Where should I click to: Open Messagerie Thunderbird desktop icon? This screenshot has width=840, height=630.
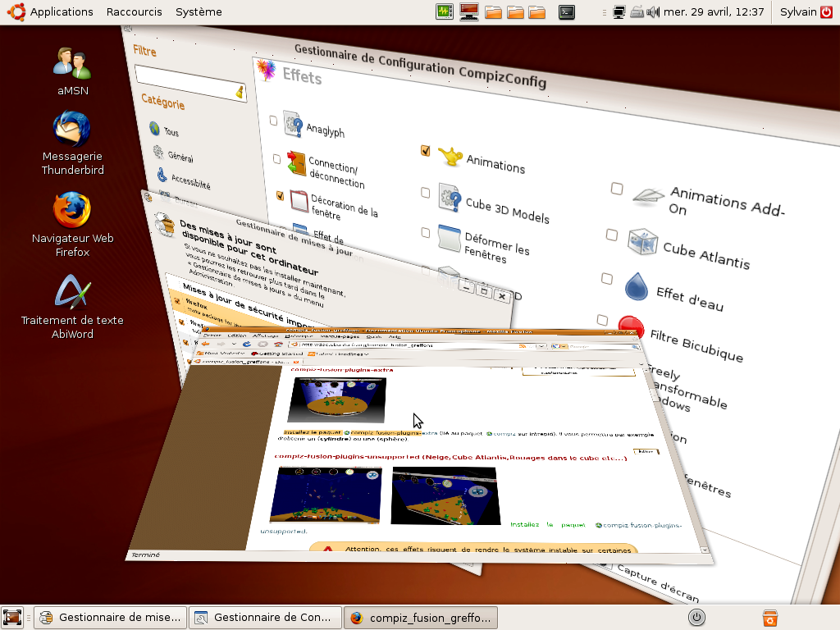tap(72, 144)
